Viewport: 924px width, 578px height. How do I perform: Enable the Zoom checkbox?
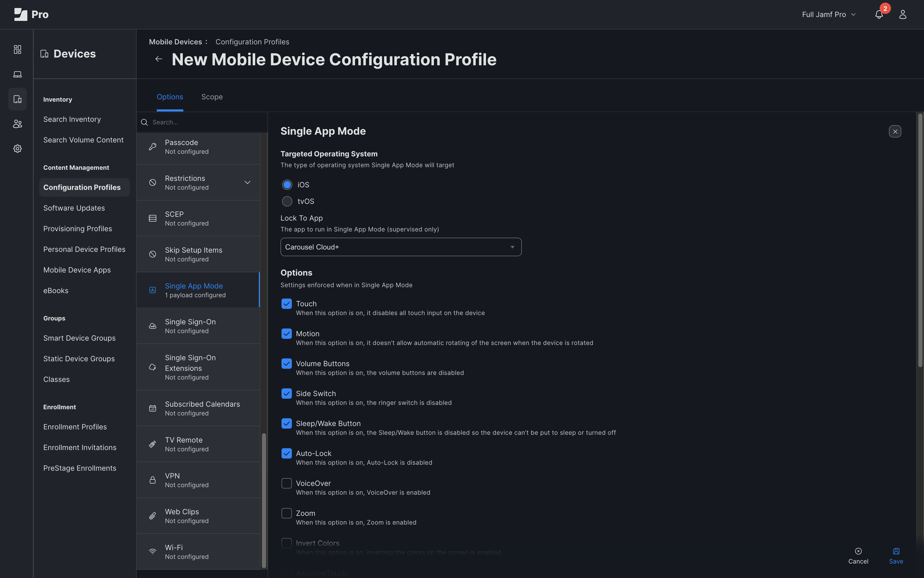pos(286,513)
